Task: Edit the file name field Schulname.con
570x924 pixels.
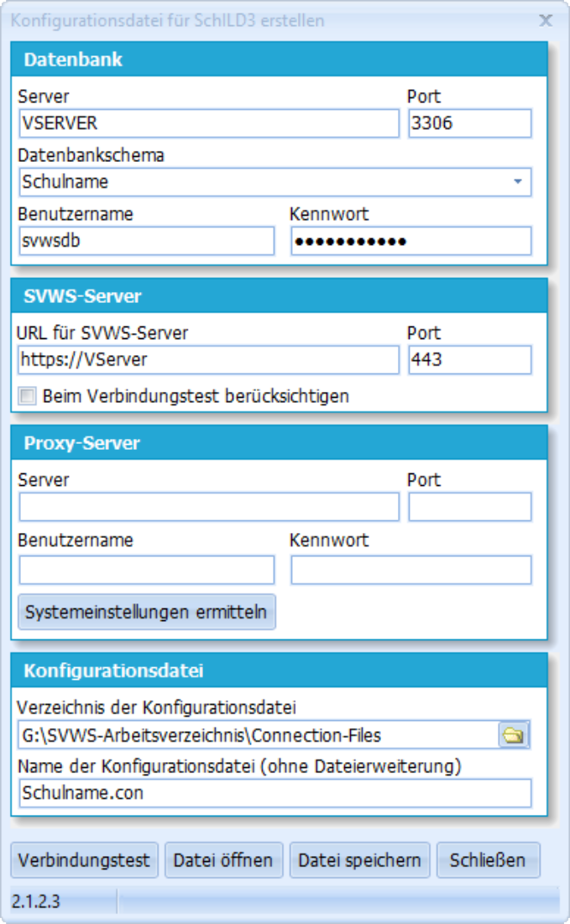Action: point(275,793)
